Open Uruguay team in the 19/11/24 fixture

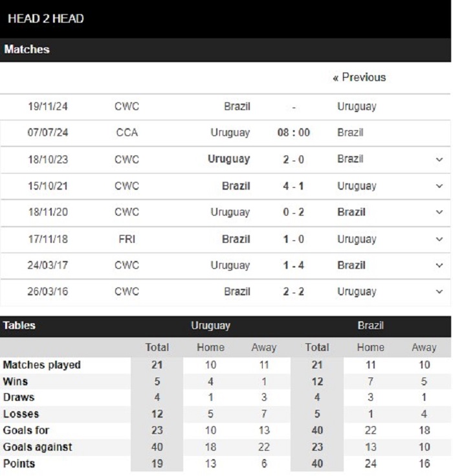[x=357, y=107]
